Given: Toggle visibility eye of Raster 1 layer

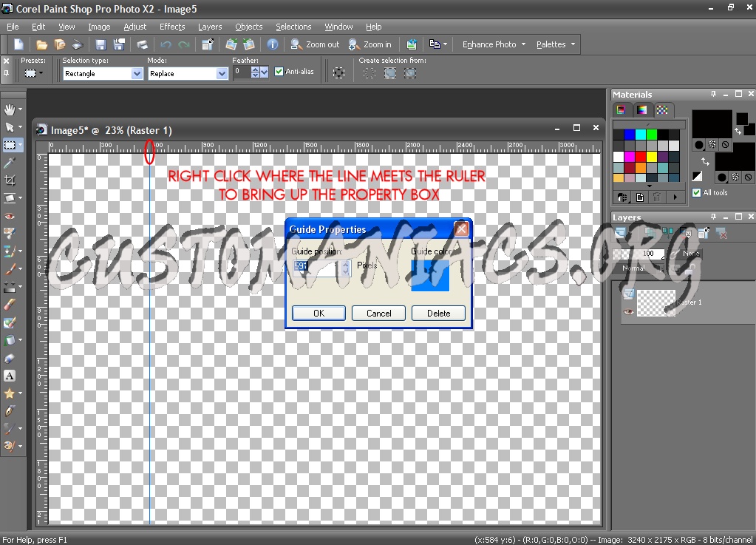Looking at the screenshot, I should tap(628, 311).
